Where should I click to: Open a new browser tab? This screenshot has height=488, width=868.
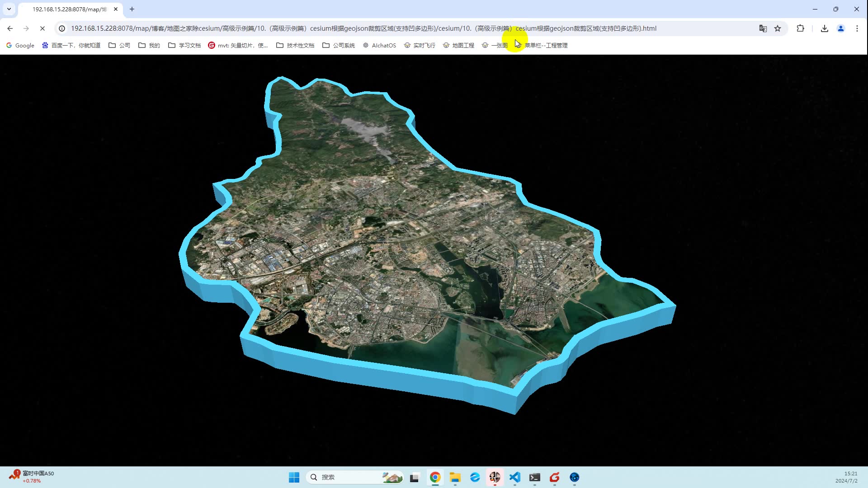tap(132, 9)
